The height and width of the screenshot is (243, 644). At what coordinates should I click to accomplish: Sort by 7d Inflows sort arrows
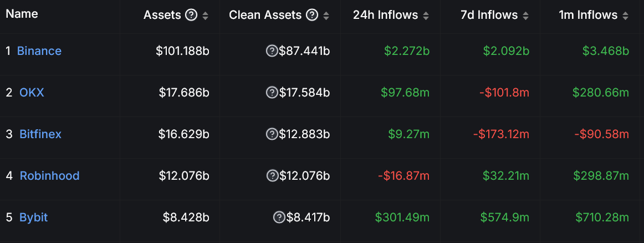click(526, 16)
